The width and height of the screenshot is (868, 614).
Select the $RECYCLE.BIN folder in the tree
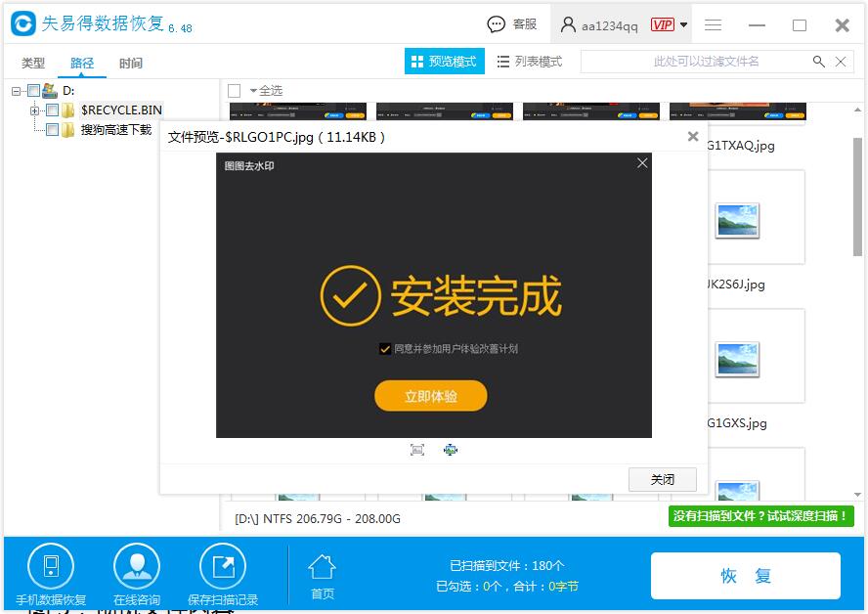pos(121,110)
